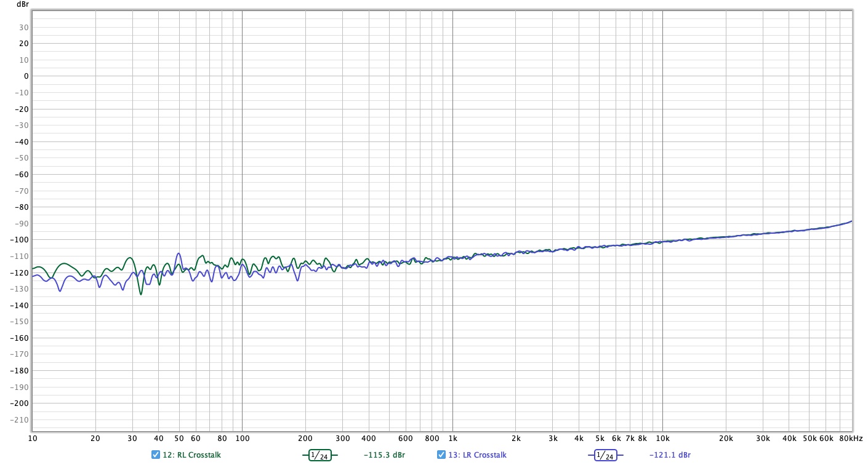Click the 20k frequency axis label

tap(726, 439)
